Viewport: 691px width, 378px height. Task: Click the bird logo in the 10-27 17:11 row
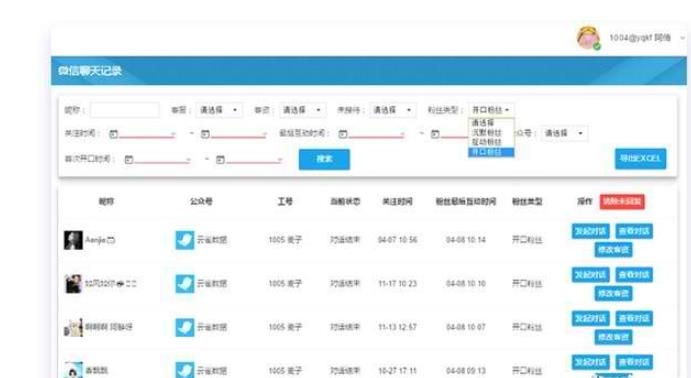[185, 370]
